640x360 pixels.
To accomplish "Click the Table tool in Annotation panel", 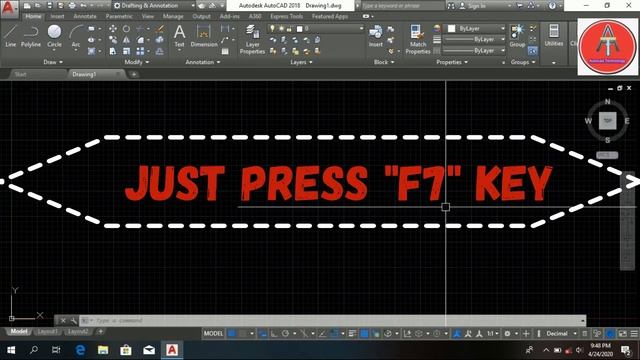I will [225, 51].
